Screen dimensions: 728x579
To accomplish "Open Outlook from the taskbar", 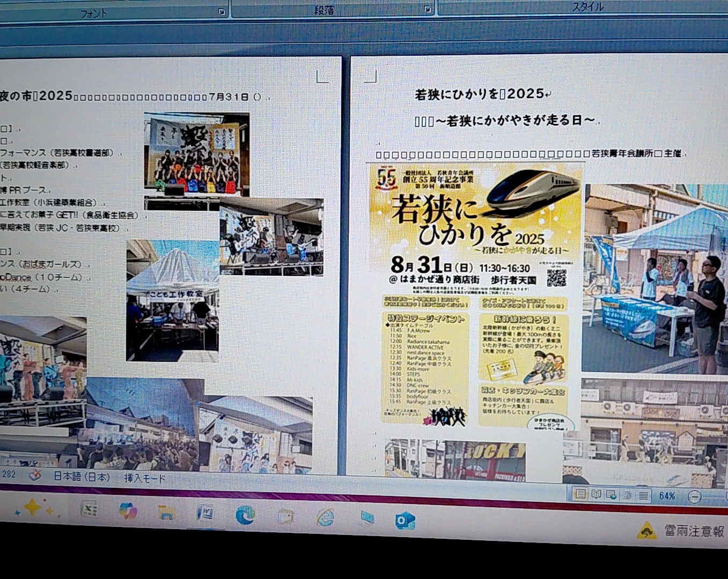I will pyautogui.click(x=405, y=521).
